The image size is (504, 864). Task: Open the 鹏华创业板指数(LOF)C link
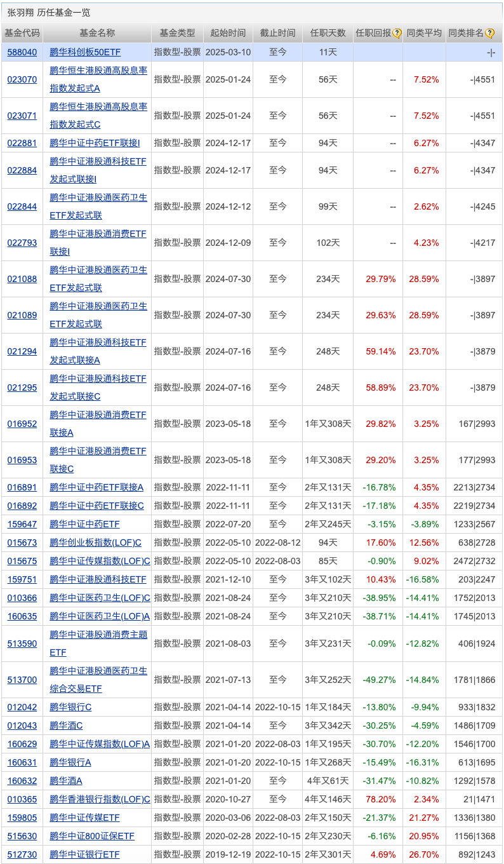(x=95, y=543)
